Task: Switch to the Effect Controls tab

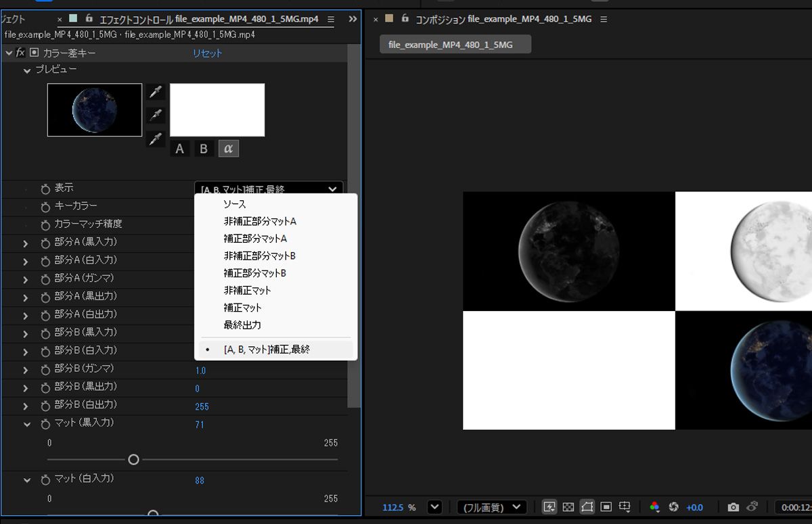Action: click(x=208, y=19)
